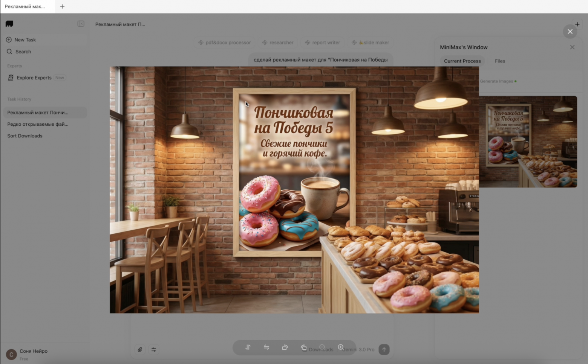588x364 pixels.
Task: Click the zoom in magnifier icon
Action: point(340,347)
